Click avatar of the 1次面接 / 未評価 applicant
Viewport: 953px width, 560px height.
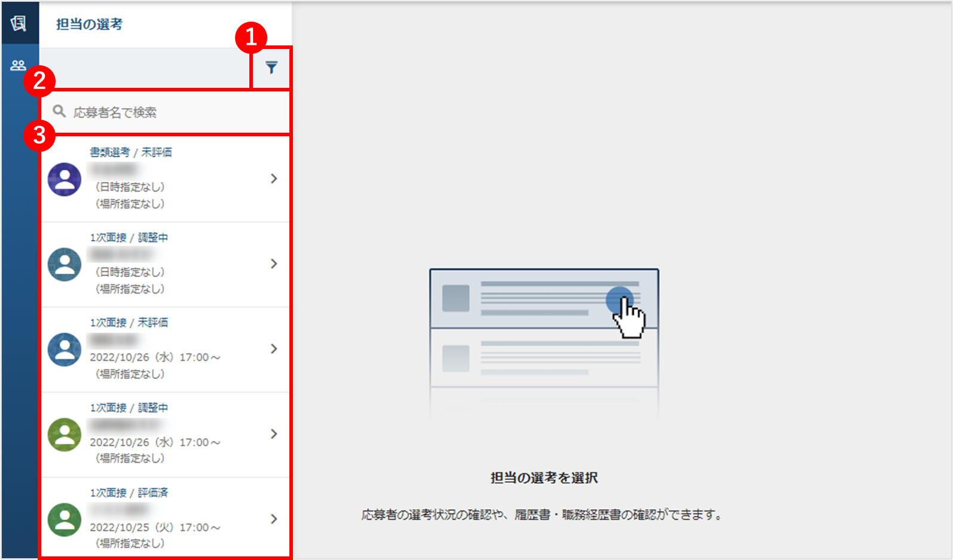pyautogui.click(x=65, y=350)
